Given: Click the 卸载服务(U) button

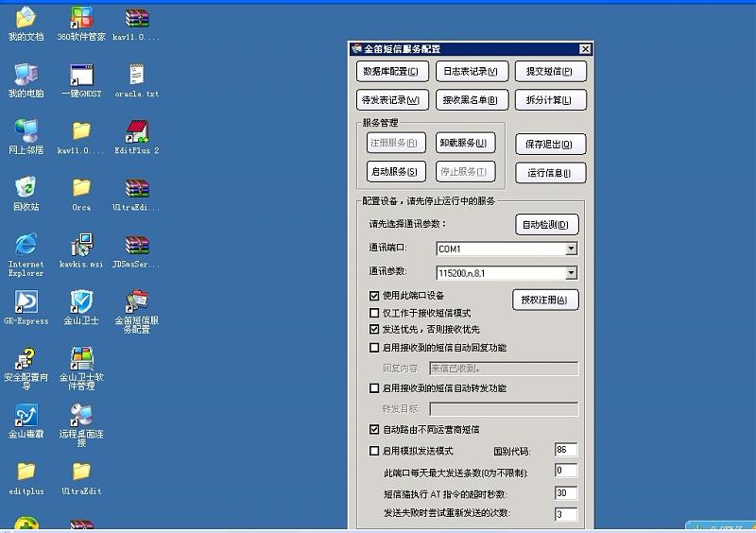Looking at the screenshot, I should pos(465,143).
